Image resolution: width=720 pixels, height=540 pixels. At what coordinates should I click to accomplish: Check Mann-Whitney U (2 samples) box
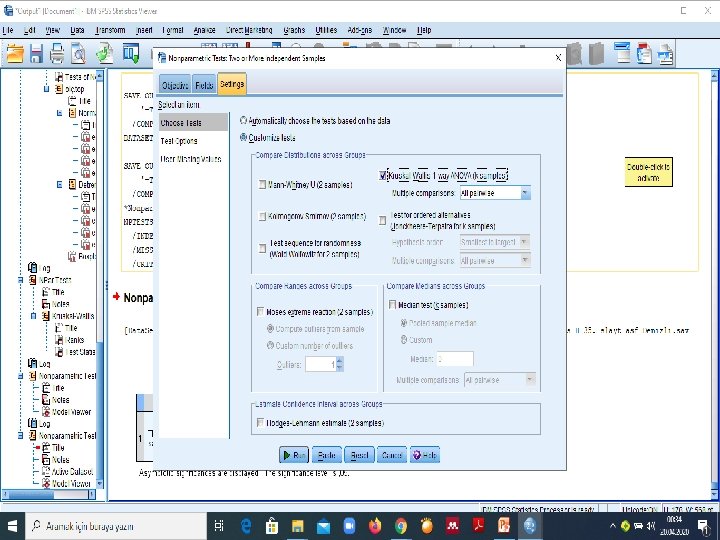click(262, 185)
